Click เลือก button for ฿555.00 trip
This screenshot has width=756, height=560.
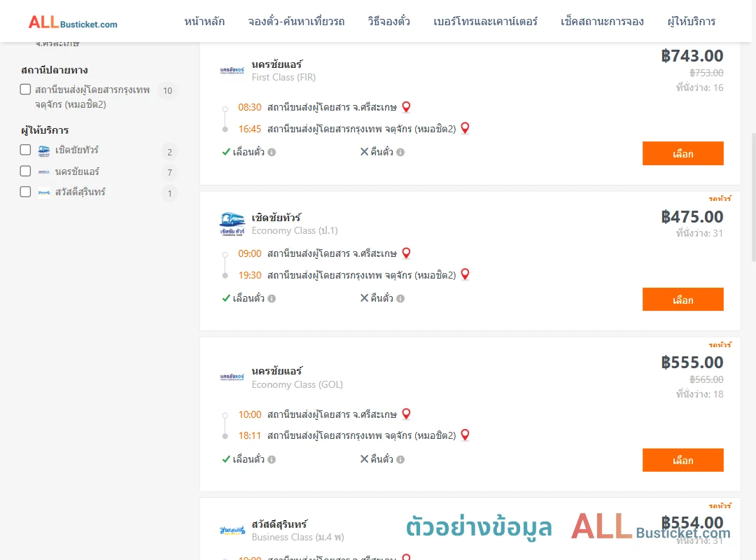pyautogui.click(x=682, y=460)
